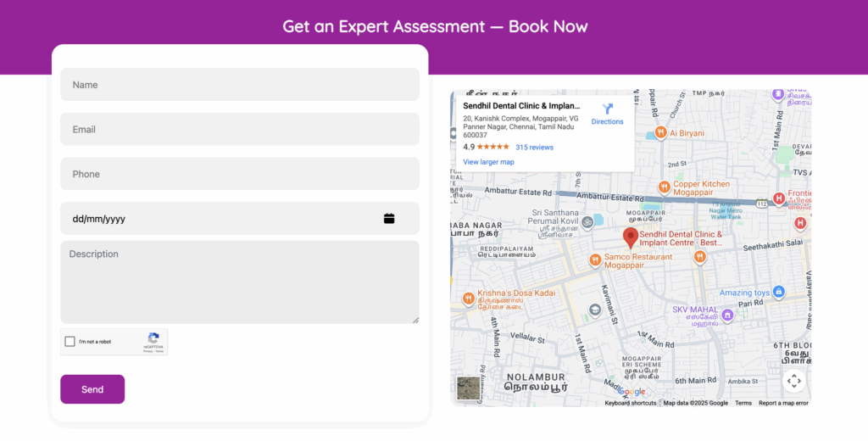Click the Ai Biryani restaurant marker
The height and width of the screenshot is (441, 868).
(661, 133)
